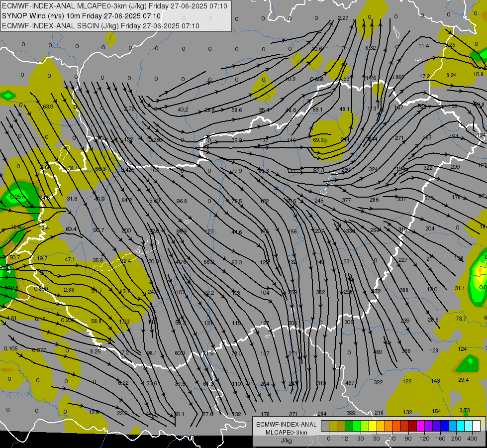Click legend scale value 70
Screen dimensions: 487x448
392,439
